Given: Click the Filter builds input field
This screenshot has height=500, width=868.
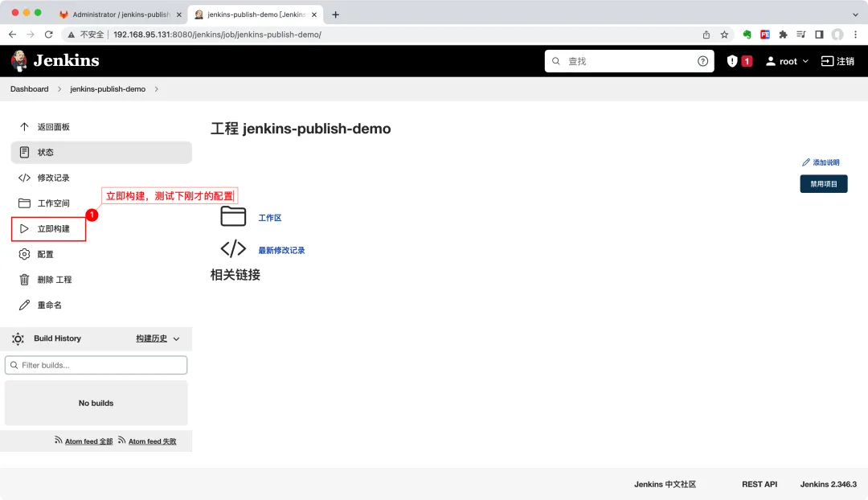Looking at the screenshot, I should tap(96, 365).
